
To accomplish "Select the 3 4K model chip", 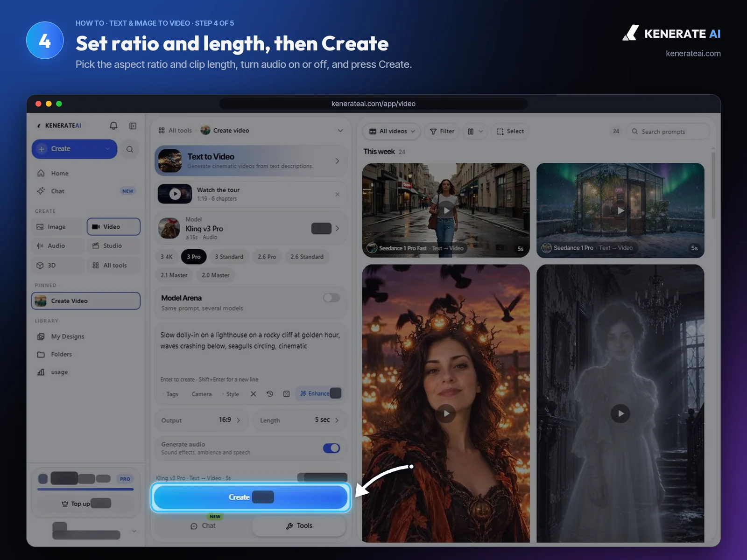I will pyautogui.click(x=167, y=257).
